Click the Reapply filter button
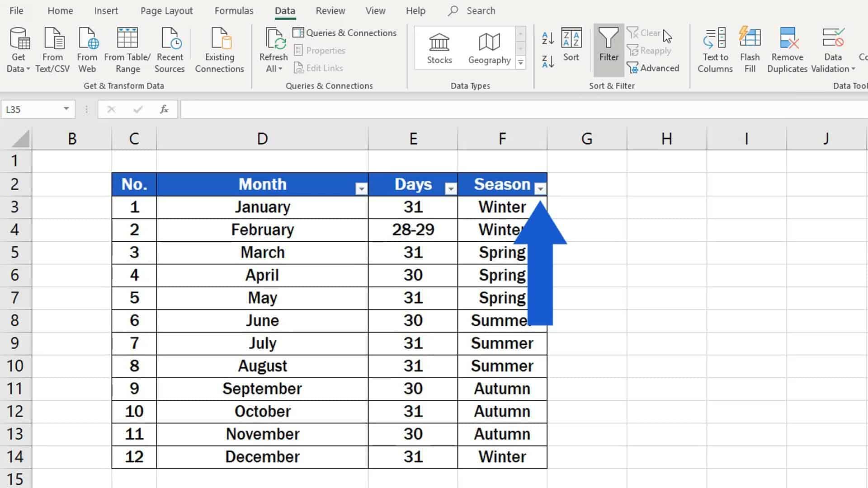 650,51
